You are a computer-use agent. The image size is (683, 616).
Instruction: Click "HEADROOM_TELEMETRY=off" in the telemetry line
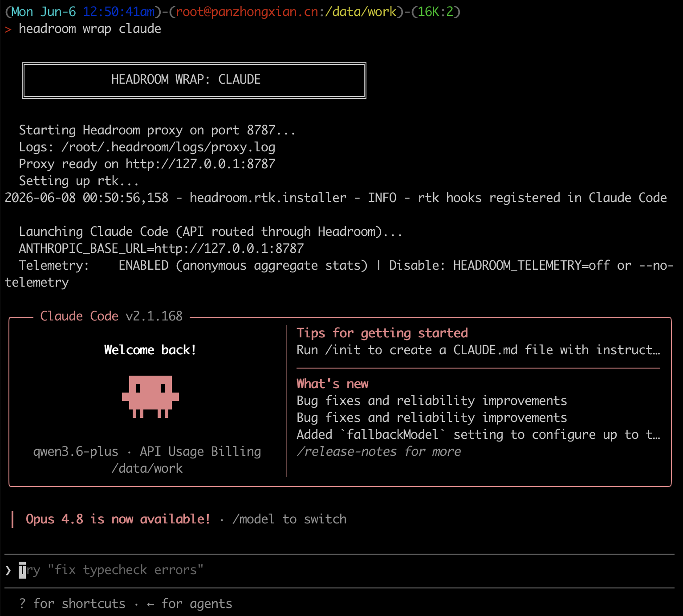[x=531, y=265]
